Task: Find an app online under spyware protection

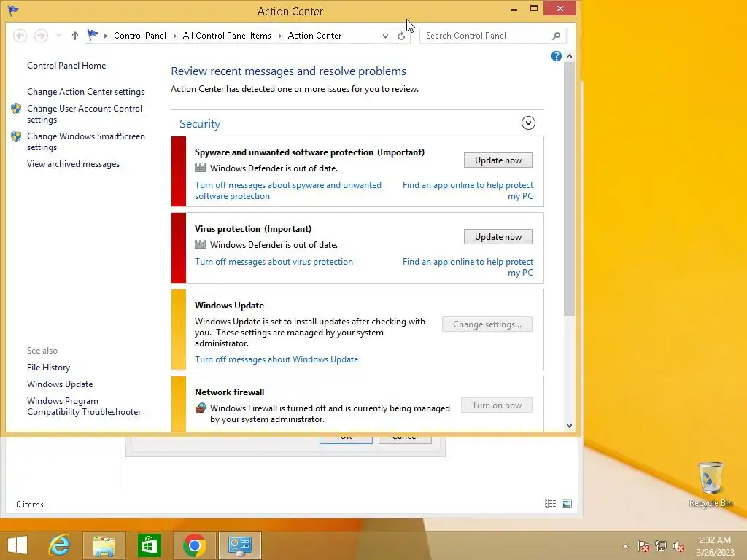Action: 468,190
